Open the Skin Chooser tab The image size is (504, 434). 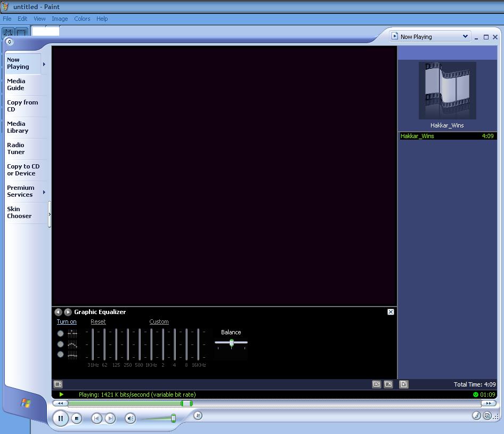click(26, 212)
